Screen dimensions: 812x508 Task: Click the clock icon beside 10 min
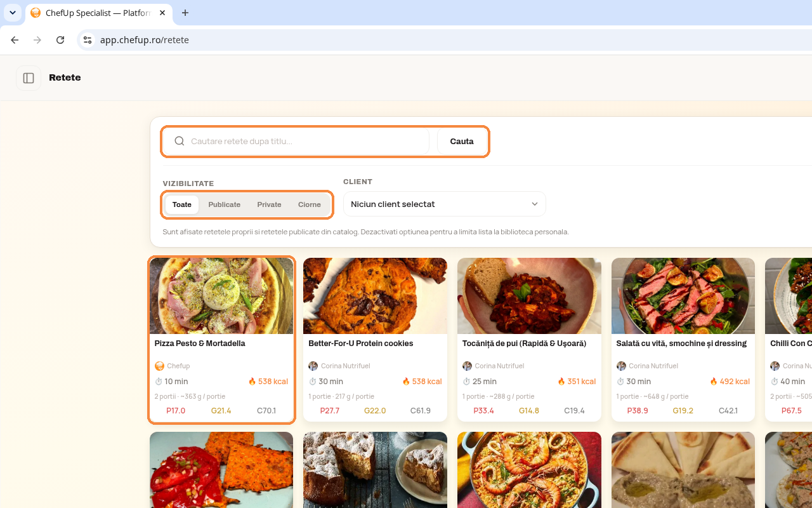click(159, 382)
